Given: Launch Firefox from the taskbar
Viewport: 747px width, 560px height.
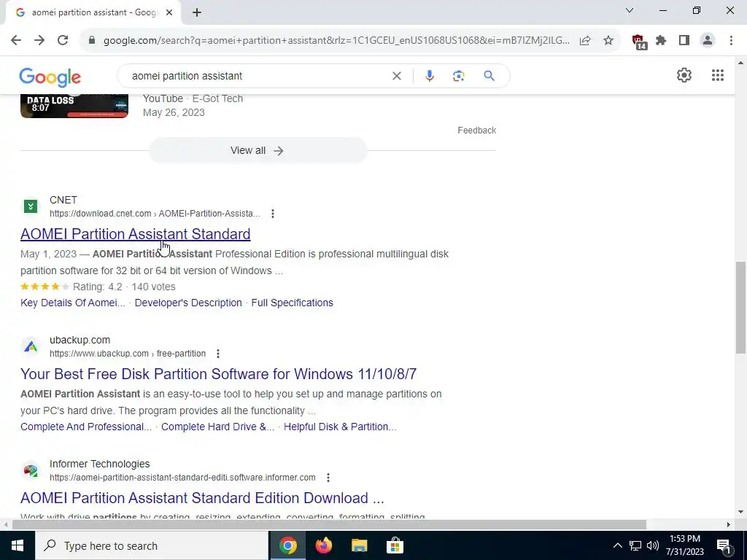Looking at the screenshot, I should pos(323,545).
